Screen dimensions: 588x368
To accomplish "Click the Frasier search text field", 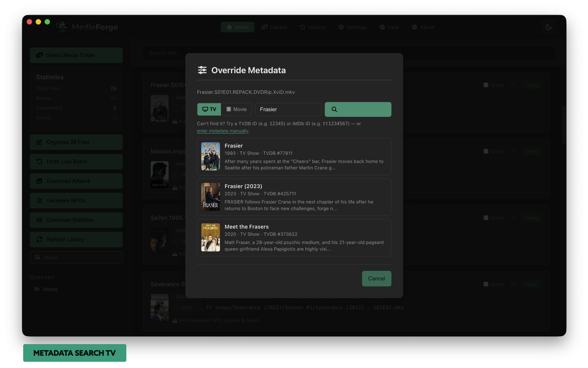I will pyautogui.click(x=288, y=109).
